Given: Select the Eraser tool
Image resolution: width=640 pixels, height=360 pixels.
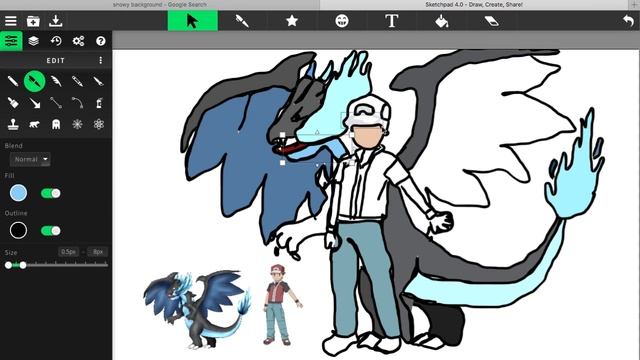Looking at the screenshot, I should click(491, 21).
